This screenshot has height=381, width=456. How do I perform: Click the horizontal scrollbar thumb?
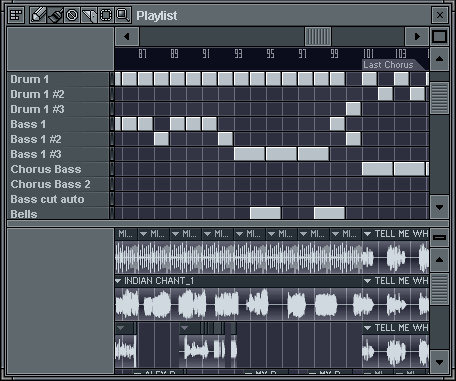click(x=318, y=36)
